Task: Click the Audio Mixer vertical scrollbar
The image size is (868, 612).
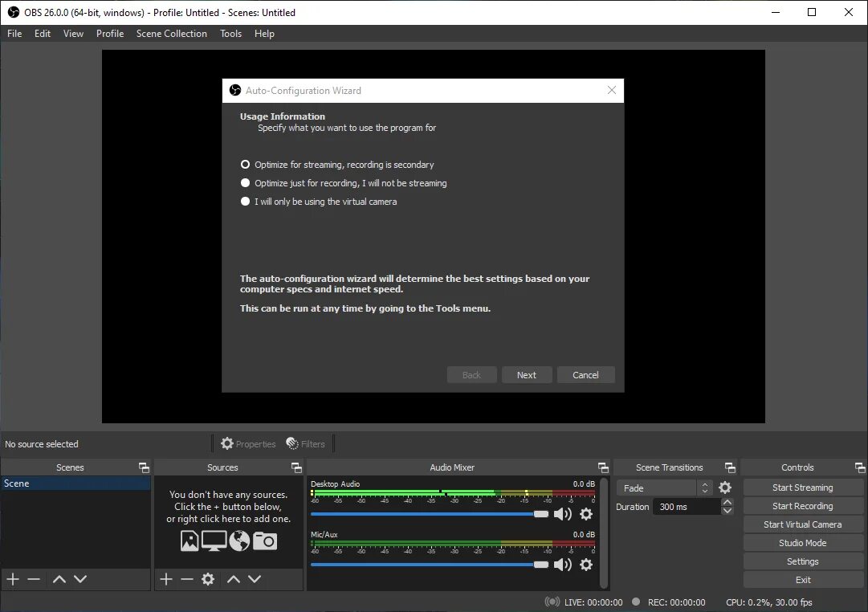Action: 604,532
